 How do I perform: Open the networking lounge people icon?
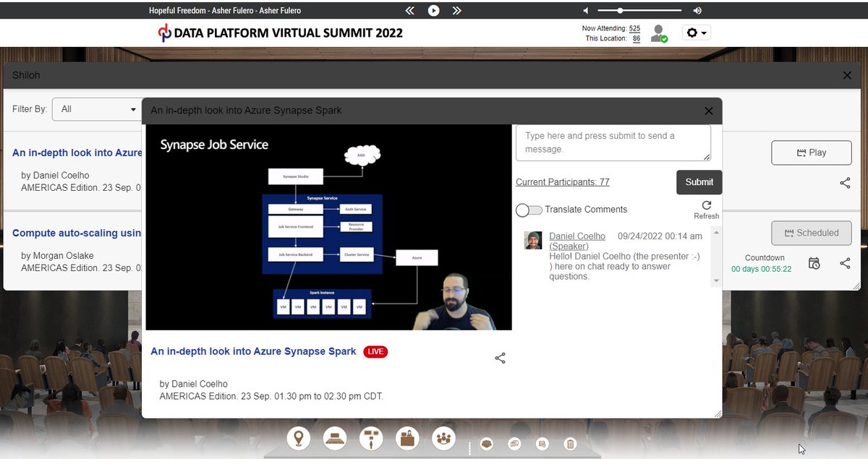pyautogui.click(x=443, y=438)
